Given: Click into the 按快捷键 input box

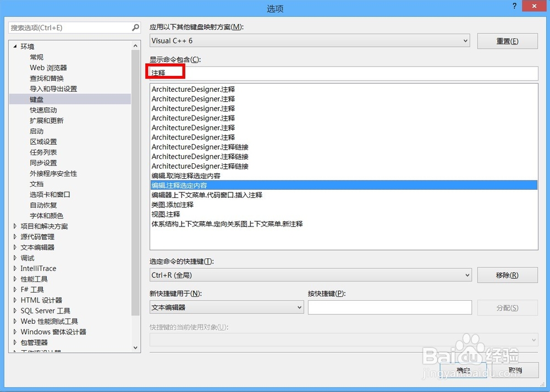Looking at the screenshot, I should (x=390, y=307).
